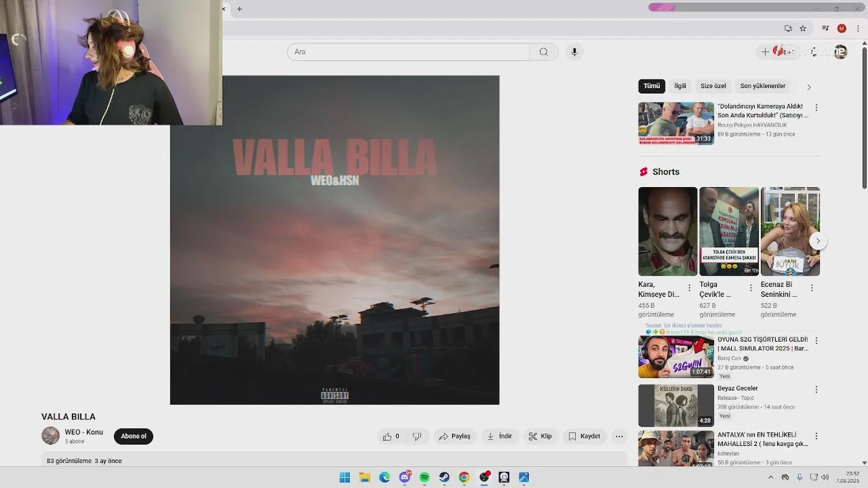Open more actions menu beside Kaydet

pos(619,436)
